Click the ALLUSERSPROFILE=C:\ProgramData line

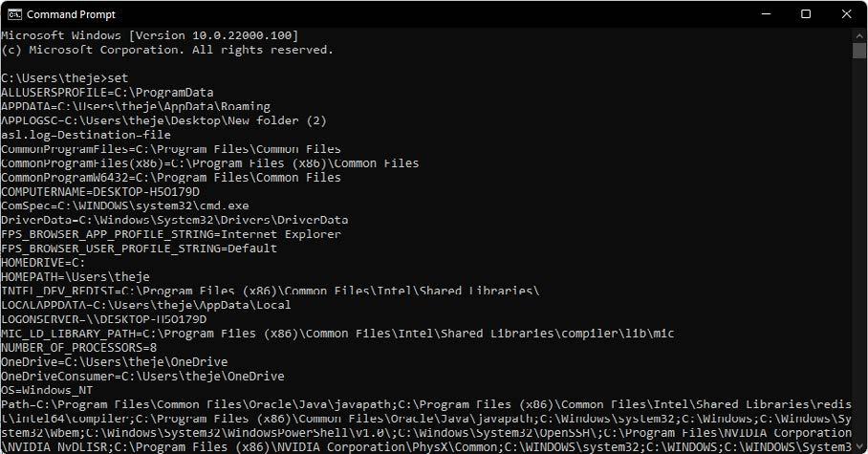pyautogui.click(x=107, y=93)
